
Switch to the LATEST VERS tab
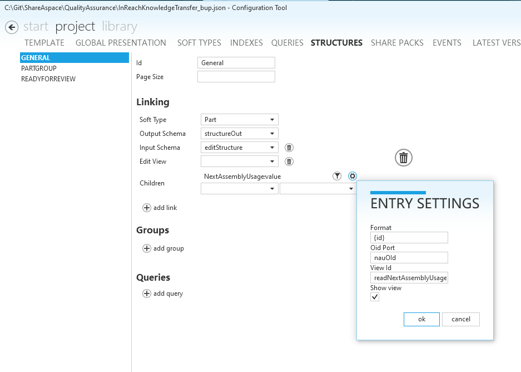[496, 43]
